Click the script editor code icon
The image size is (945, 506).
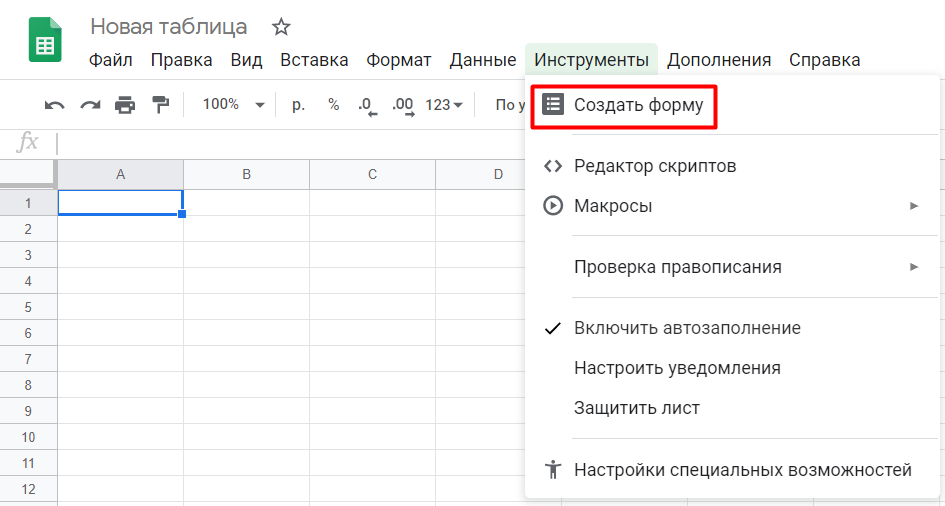click(553, 166)
